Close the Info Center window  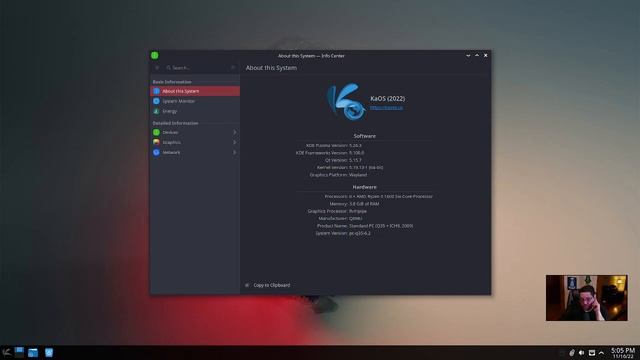pyautogui.click(x=485, y=56)
